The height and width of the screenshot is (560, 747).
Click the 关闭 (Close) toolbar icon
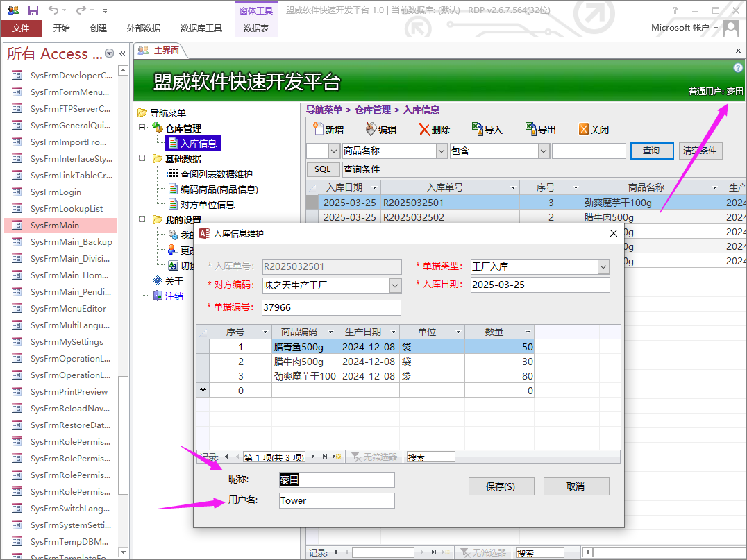tap(584, 129)
